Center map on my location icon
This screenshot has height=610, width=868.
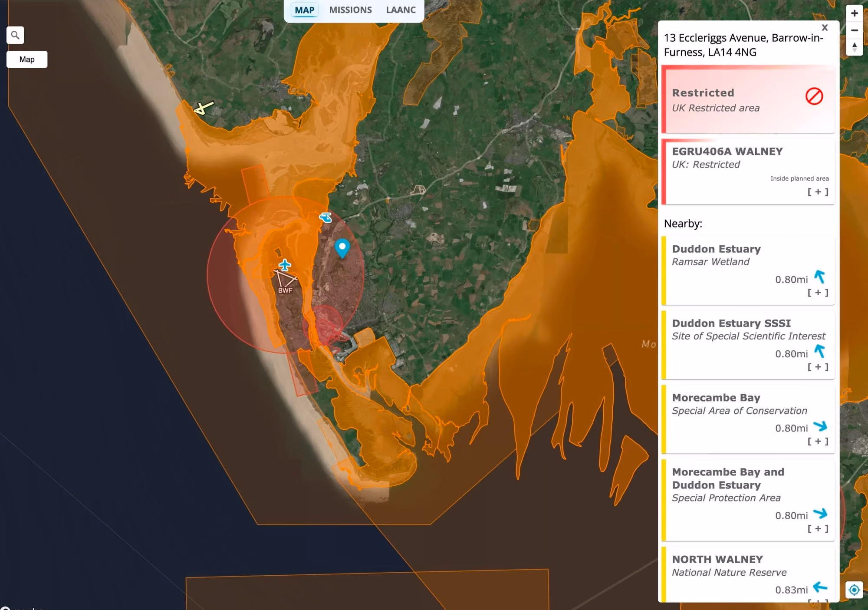[x=854, y=590]
